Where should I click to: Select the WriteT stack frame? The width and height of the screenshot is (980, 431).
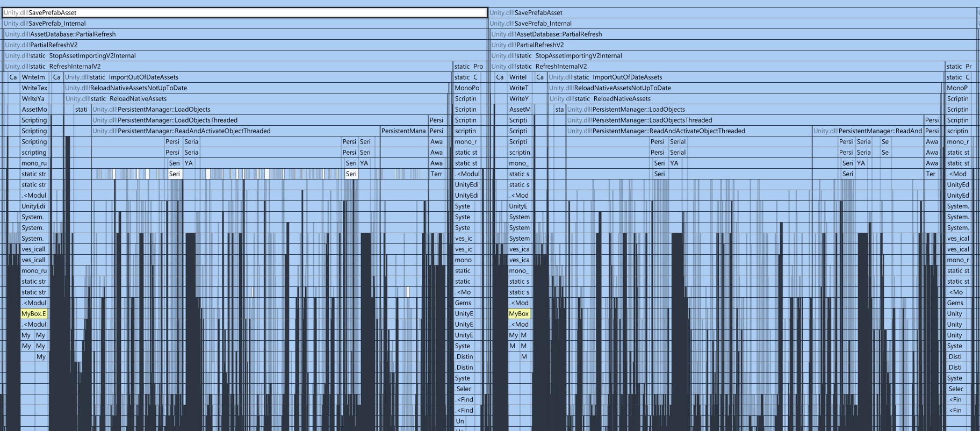click(519, 88)
